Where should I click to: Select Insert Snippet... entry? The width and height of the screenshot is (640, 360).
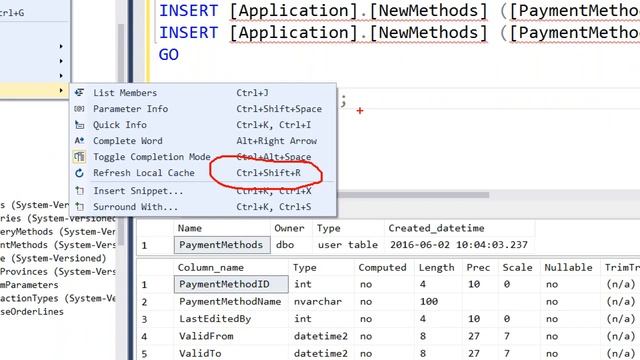pyautogui.click(x=203, y=191)
